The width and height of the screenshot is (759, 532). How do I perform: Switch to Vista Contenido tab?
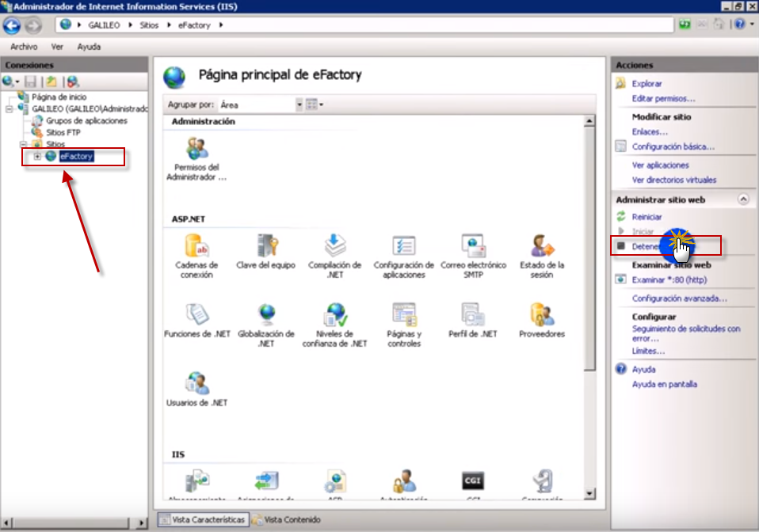tap(287, 519)
